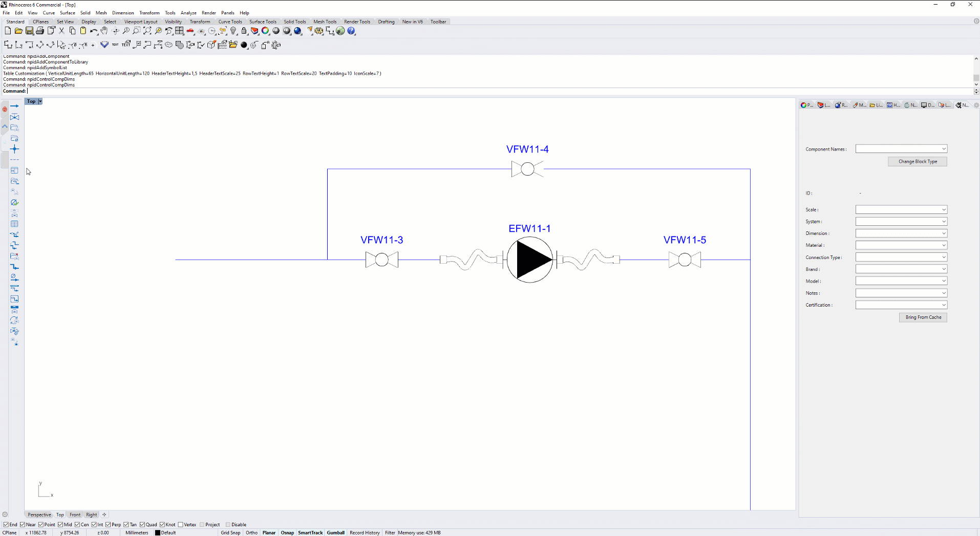Click the refresh arrows icon in left sidebar
980x536 pixels.
tap(14, 320)
